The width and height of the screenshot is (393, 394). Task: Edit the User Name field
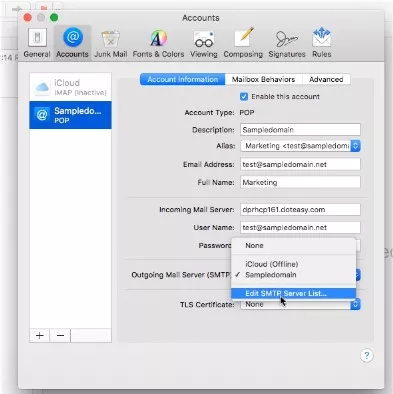pos(300,228)
